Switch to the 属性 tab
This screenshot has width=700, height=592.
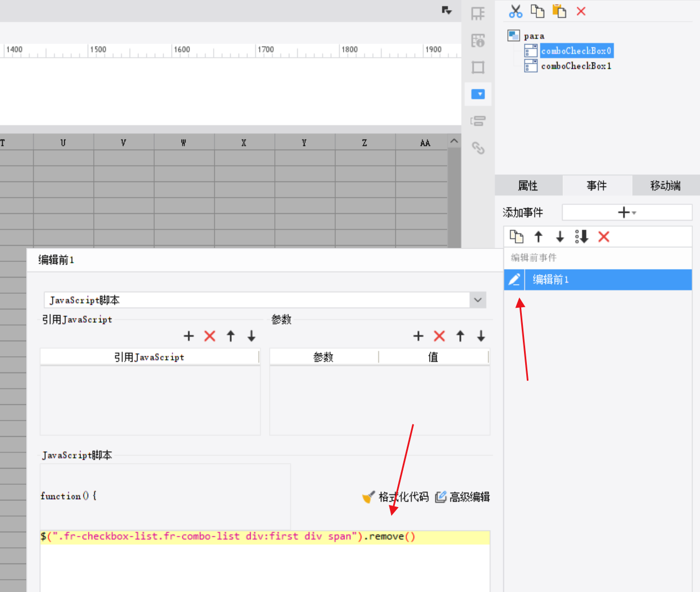pos(528,185)
